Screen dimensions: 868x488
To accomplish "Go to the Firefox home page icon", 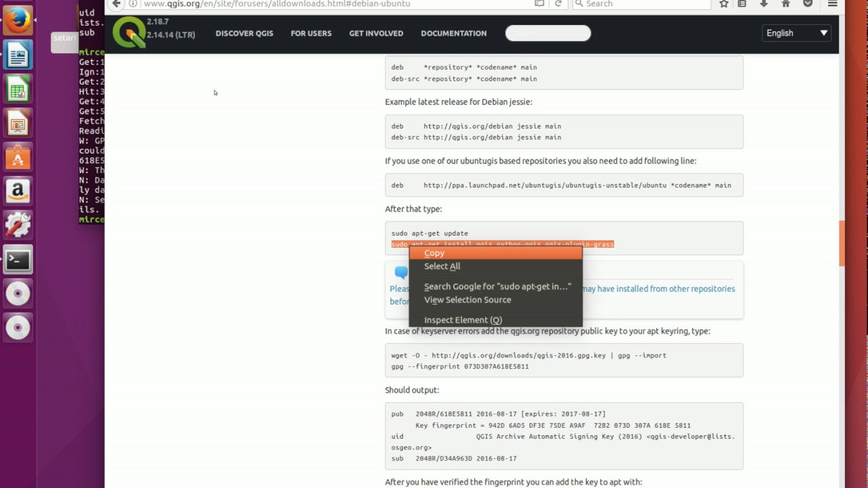I will tap(786, 4).
